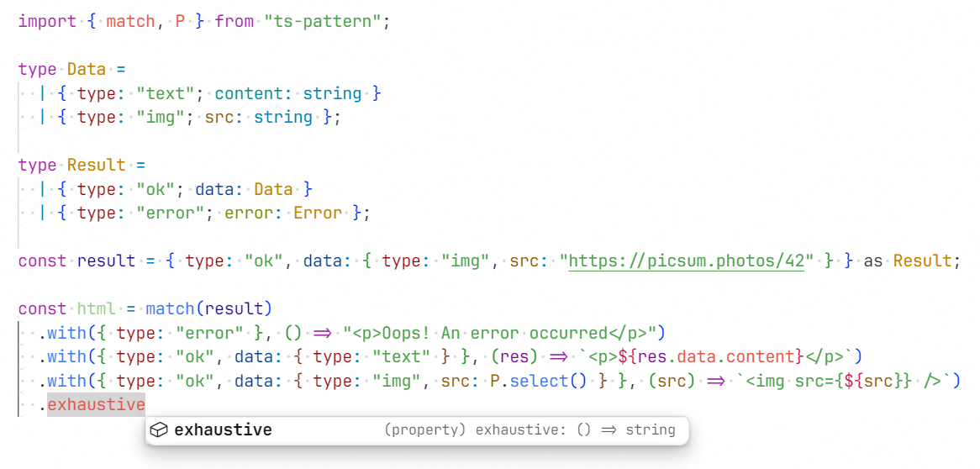Click the "ts-pattern" import string
This screenshot has width=980, height=469.
(x=323, y=22)
